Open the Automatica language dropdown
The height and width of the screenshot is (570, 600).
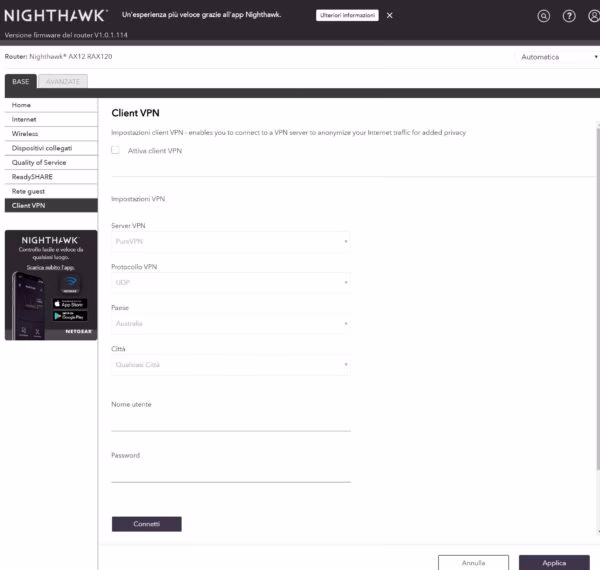click(558, 57)
